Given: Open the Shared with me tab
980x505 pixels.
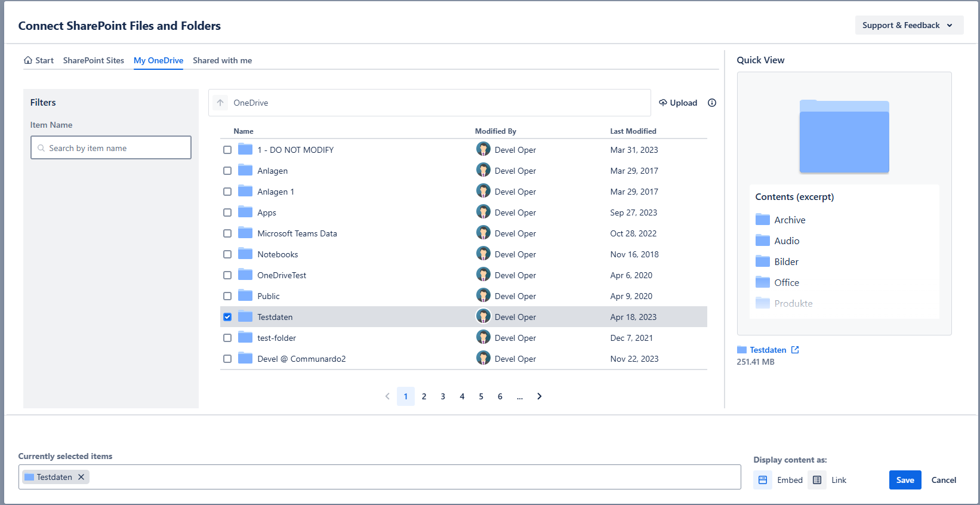Looking at the screenshot, I should point(222,60).
